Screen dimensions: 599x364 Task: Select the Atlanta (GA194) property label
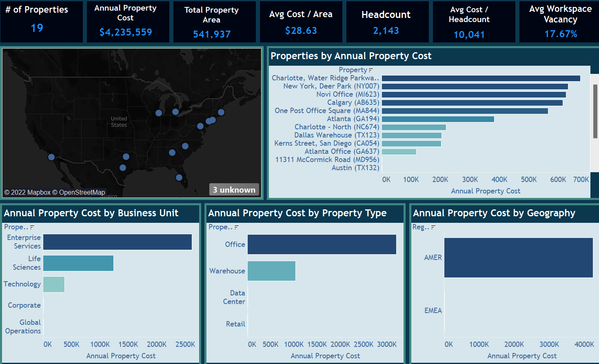tap(353, 119)
